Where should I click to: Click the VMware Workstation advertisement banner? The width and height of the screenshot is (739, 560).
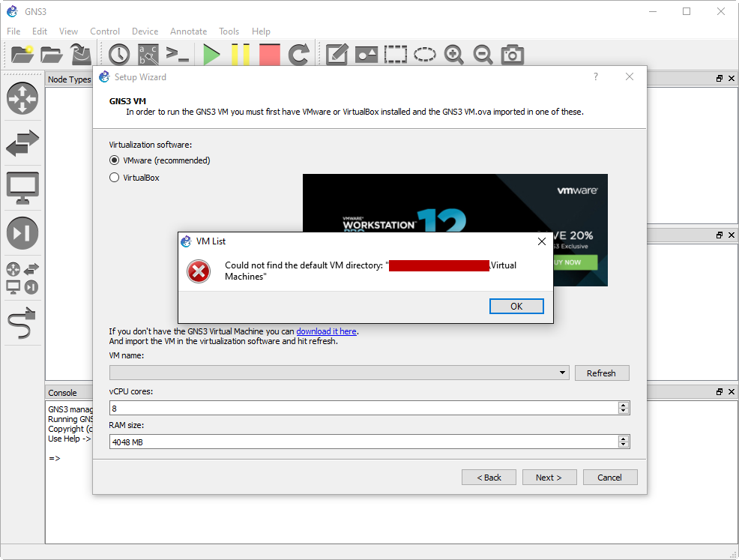(455, 202)
